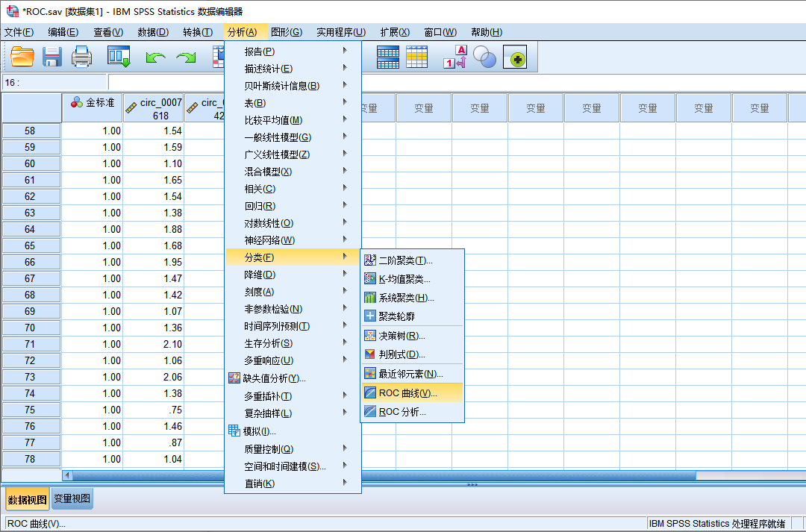806x532 pixels.
Task: Open the 帮助(H) menu
Action: pos(487,32)
